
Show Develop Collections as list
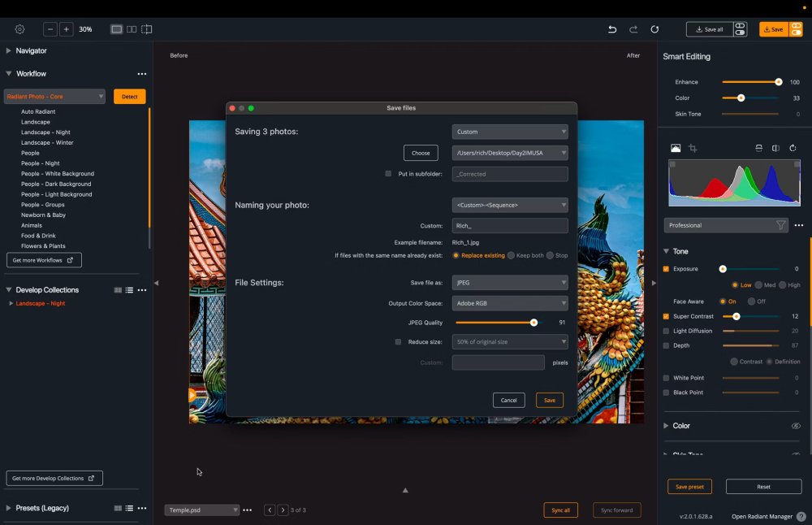tap(129, 290)
